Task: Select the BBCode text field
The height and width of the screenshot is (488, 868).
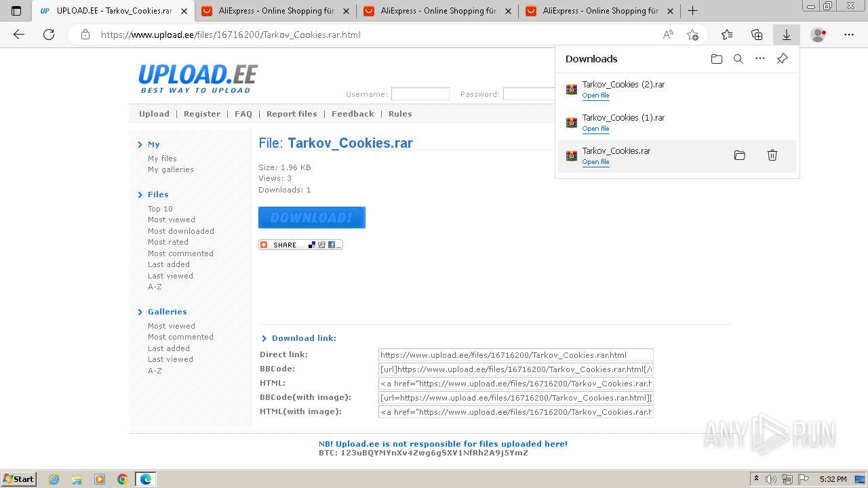Action: 516,369
